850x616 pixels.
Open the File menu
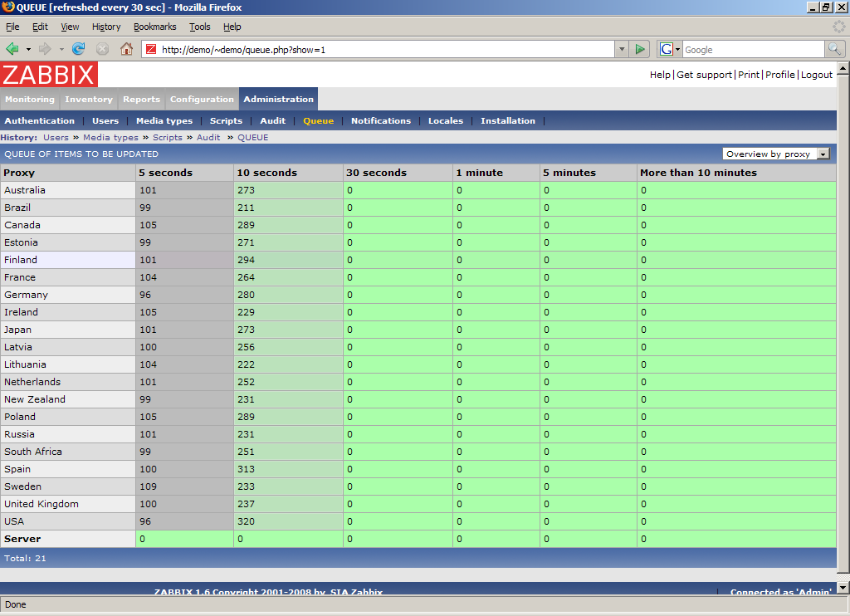[x=12, y=27]
